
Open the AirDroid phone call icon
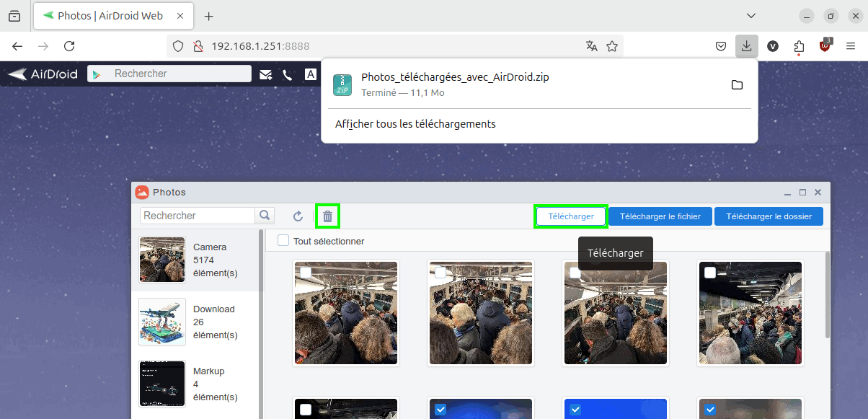pyautogui.click(x=288, y=74)
